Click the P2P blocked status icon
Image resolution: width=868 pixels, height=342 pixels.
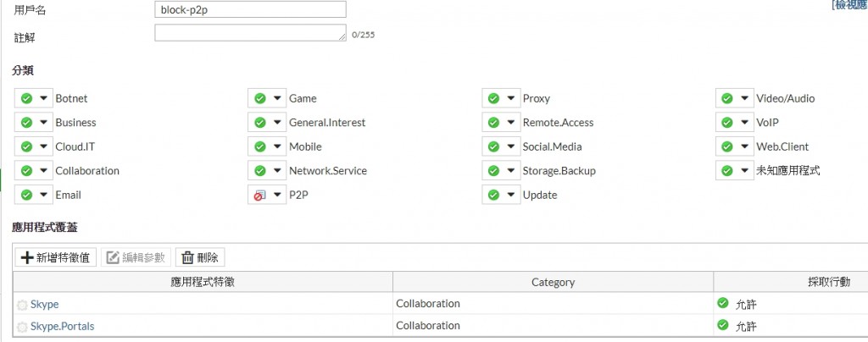259,195
